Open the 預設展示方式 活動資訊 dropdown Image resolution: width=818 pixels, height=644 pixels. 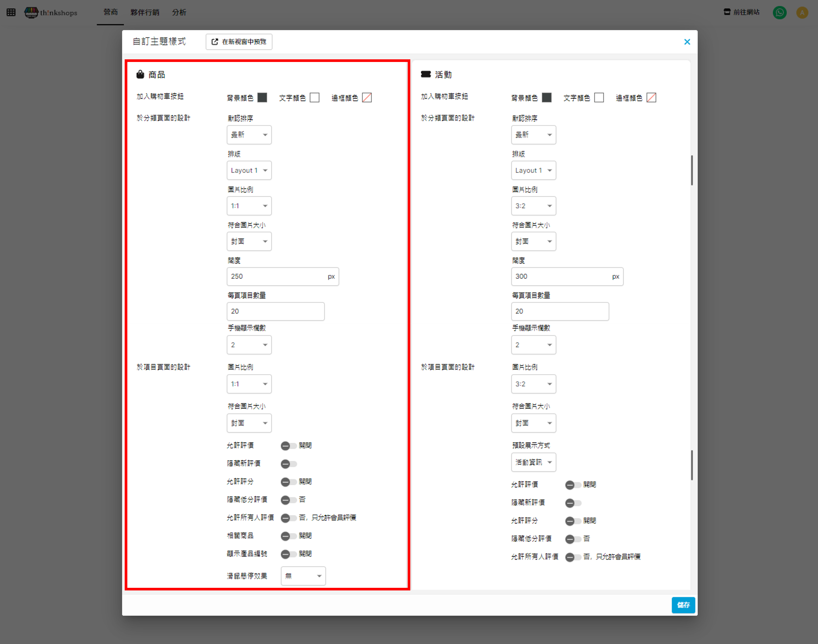click(533, 462)
